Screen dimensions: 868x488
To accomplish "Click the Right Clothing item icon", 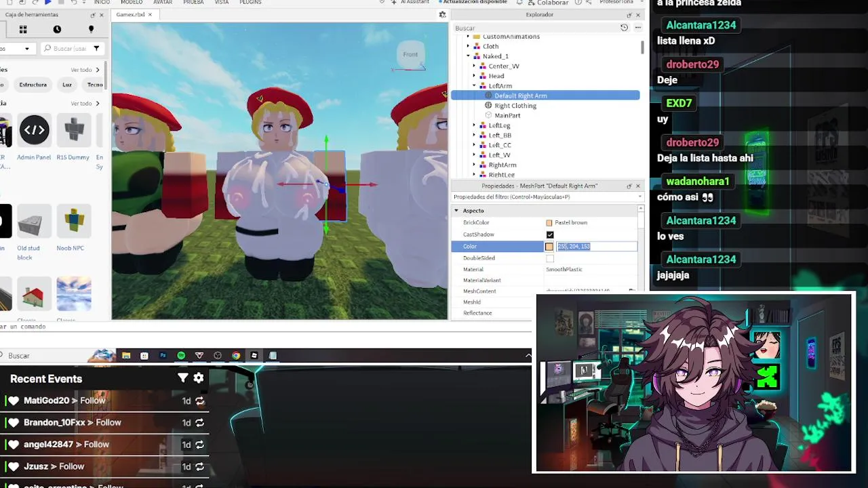I will tap(488, 106).
